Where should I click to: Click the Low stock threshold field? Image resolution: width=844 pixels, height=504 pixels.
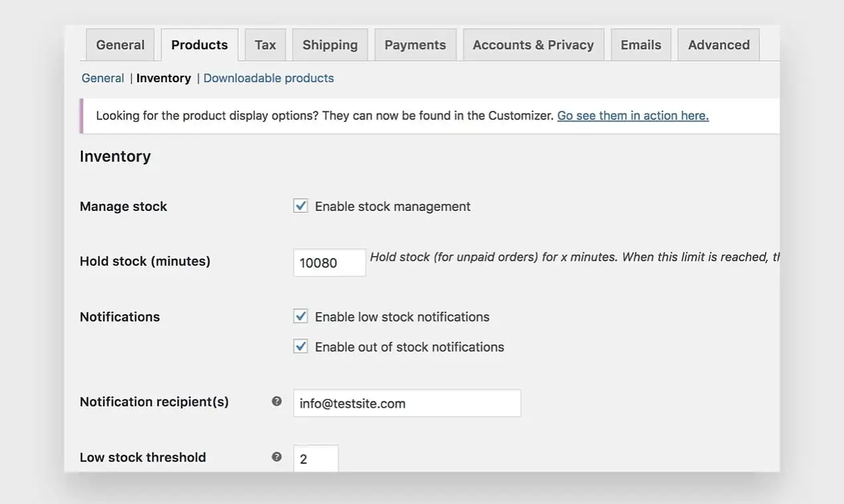(x=316, y=458)
